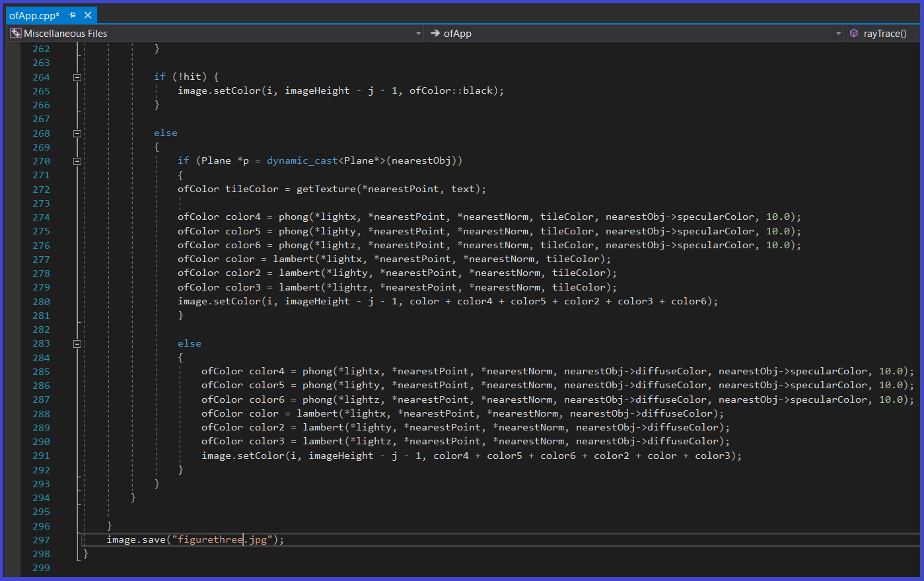Select the ofApp.cpp* editor tab
The image size is (924, 581).
(34, 15)
